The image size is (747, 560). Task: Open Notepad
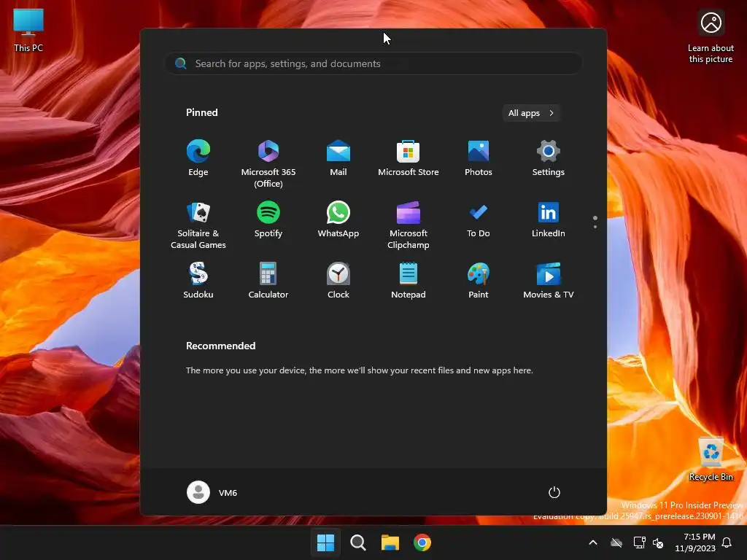pyautogui.click(x=409, y=281)
